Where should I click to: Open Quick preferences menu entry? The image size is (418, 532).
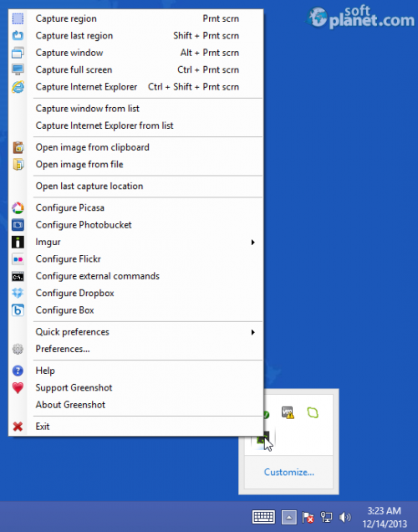click(x=136, y=332)
